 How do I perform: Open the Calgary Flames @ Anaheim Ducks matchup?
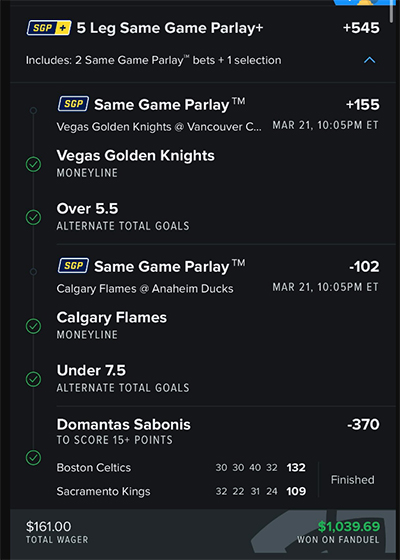pyautogui.click(x=145, y=289)
